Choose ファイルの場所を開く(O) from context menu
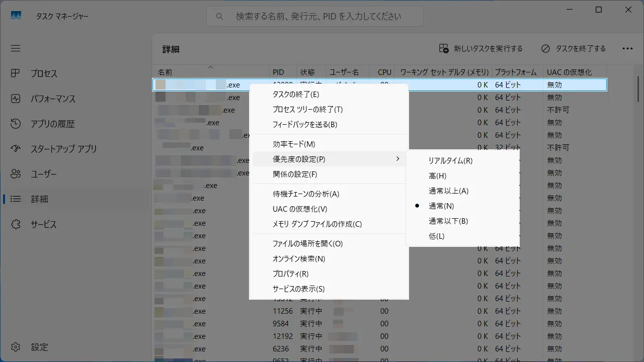The height and width of the screenshot is (362, 644). click(307, 244)
